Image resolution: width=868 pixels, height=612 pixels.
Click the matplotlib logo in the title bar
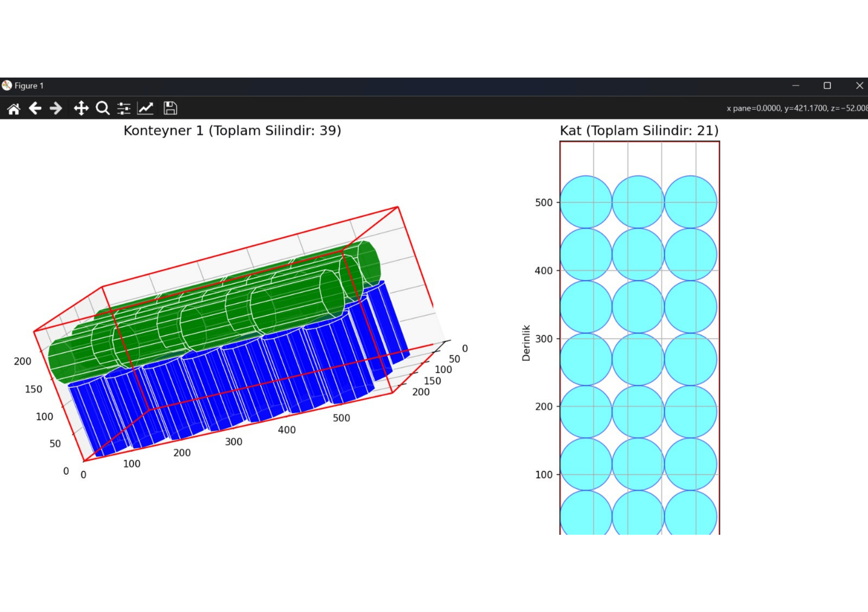[7, 86]
